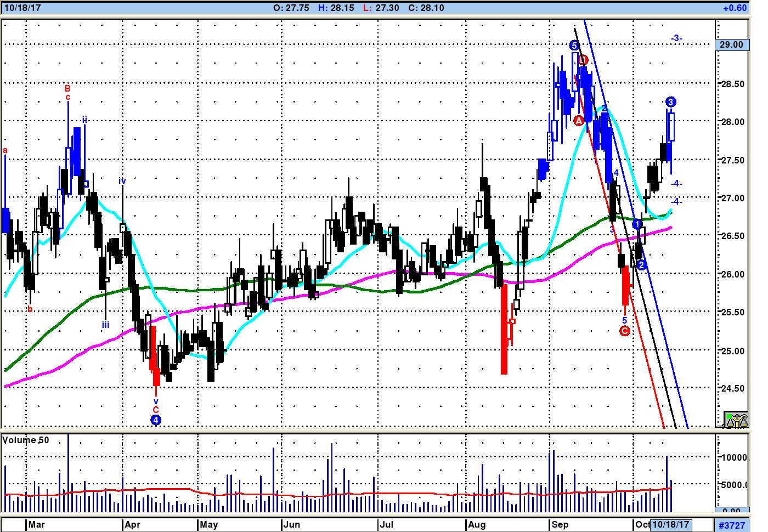
Task: Select the blue circled 3 marker at October high
Action: (671, 102)
